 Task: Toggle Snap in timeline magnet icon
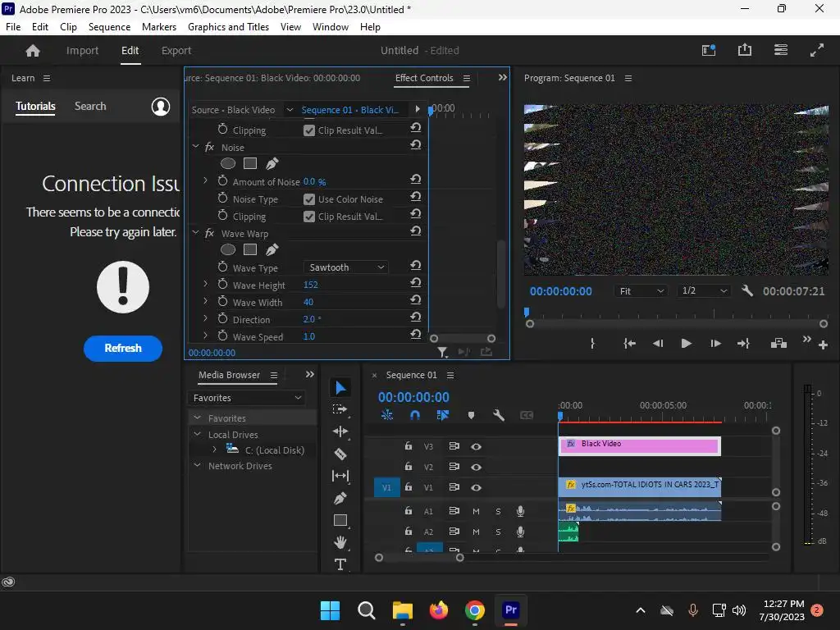(x=414, y=415)
